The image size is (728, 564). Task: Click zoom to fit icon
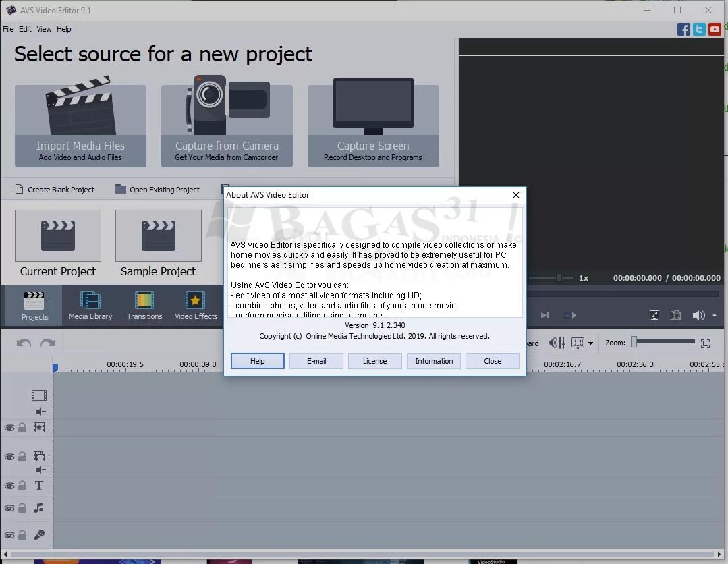(x=706, y=343)
